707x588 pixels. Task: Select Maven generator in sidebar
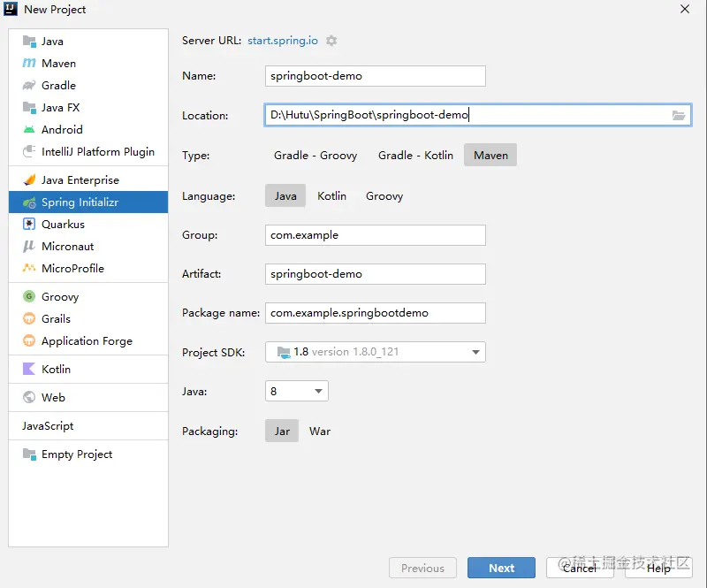click(88, 63)
